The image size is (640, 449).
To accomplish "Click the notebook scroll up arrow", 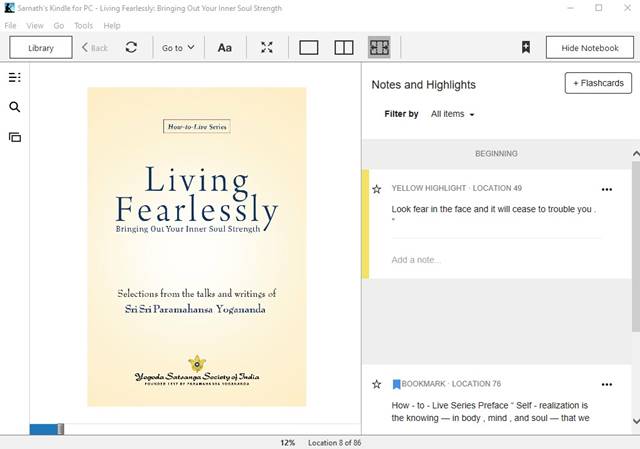I will click(x=636, y=154).
